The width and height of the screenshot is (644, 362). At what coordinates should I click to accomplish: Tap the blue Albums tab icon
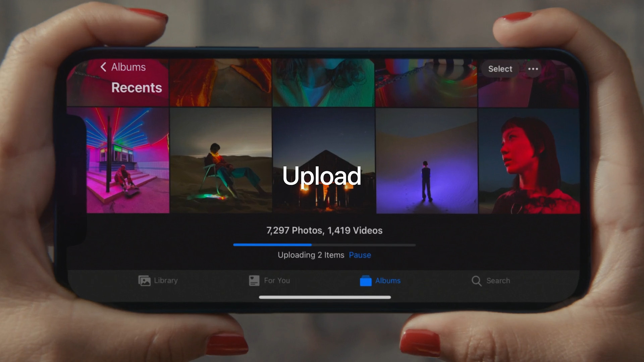pos(366,281)
